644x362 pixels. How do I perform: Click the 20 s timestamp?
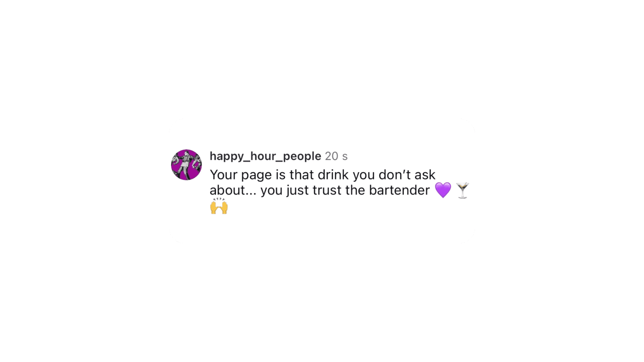coord(336,156)
